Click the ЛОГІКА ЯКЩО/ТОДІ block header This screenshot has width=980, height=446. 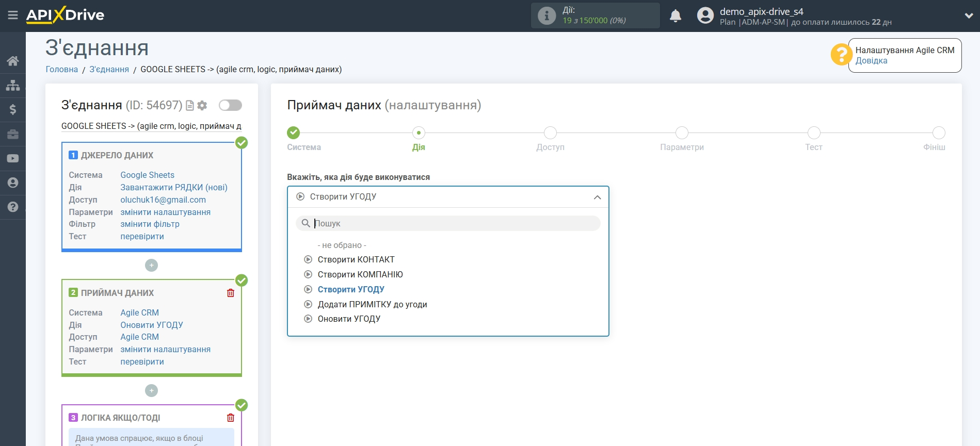coord(120,418)
